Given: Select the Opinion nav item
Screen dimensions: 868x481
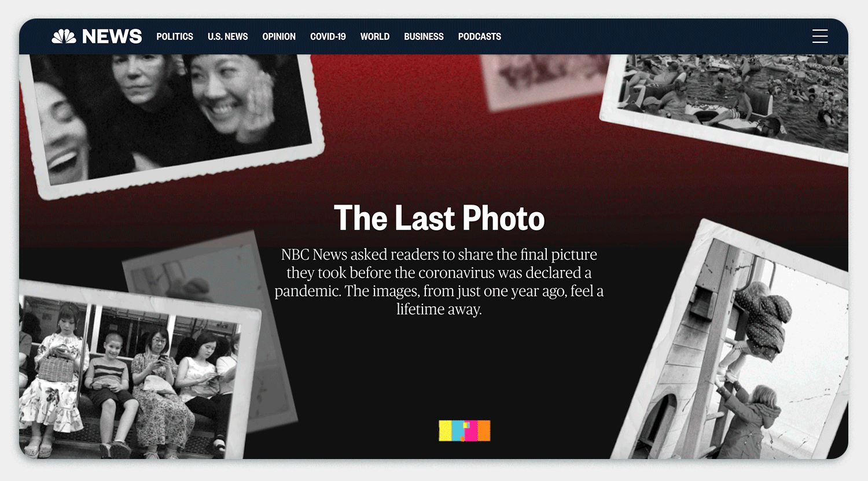Looking at the screenshot, I should point(279,36).
